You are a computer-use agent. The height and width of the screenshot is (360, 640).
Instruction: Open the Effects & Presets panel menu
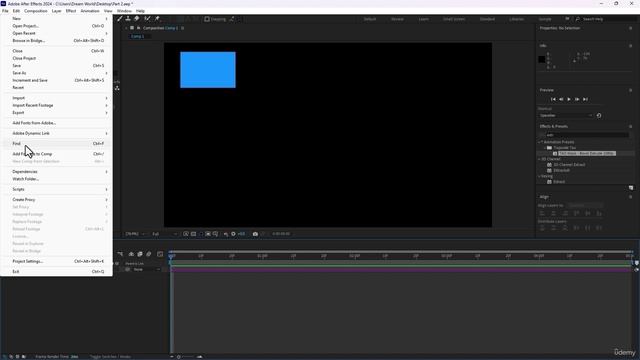pos(631,127)
